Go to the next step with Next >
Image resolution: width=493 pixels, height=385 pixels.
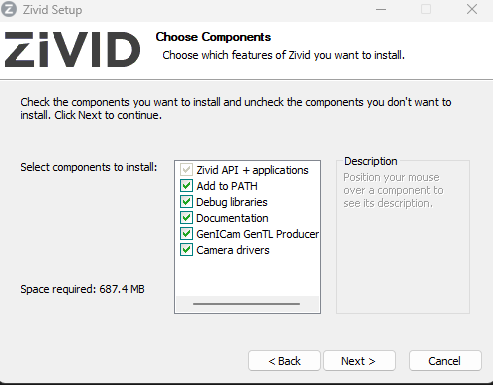coord(359,361)
